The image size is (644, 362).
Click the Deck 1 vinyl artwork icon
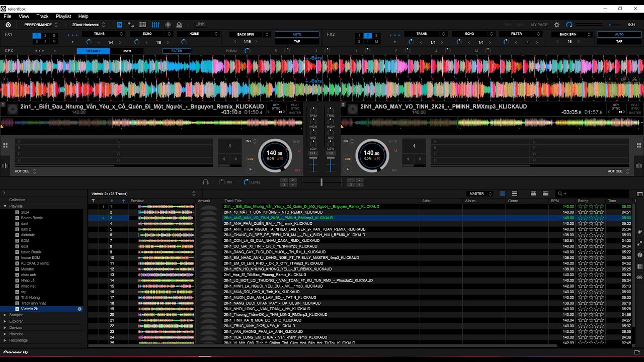pyautogui.click(x=13, y=109)
